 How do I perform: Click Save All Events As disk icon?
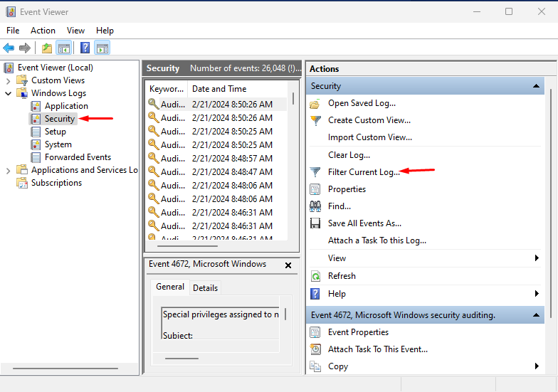315,223
